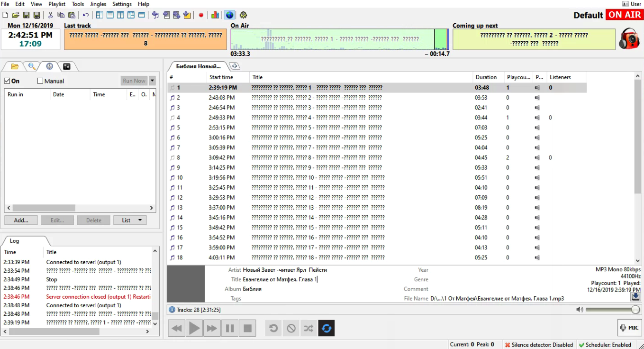Uncheck the scheduler On checkbox
The width and height of the screenshot is (644, 349).
tap(7, 81)
